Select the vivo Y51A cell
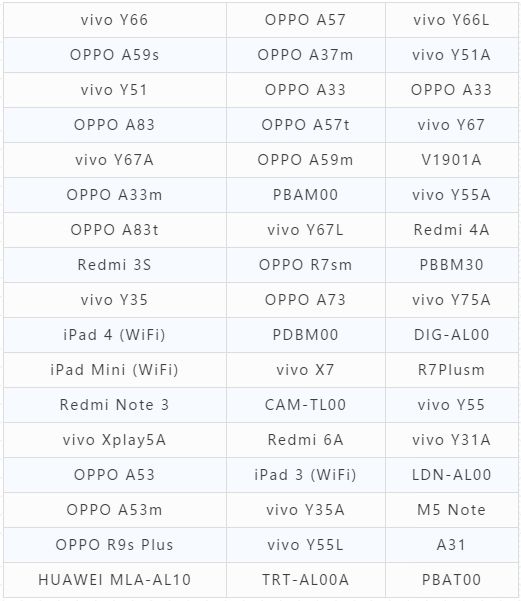Screen dimensions: 521x601 pyautogui.click(x=452, y=55)
